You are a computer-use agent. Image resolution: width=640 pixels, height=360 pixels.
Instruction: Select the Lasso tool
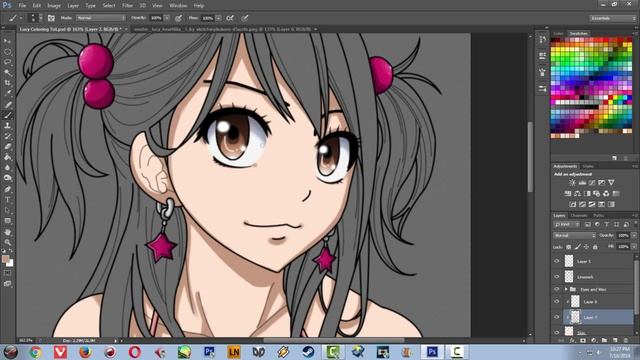(x=7, y=62)
